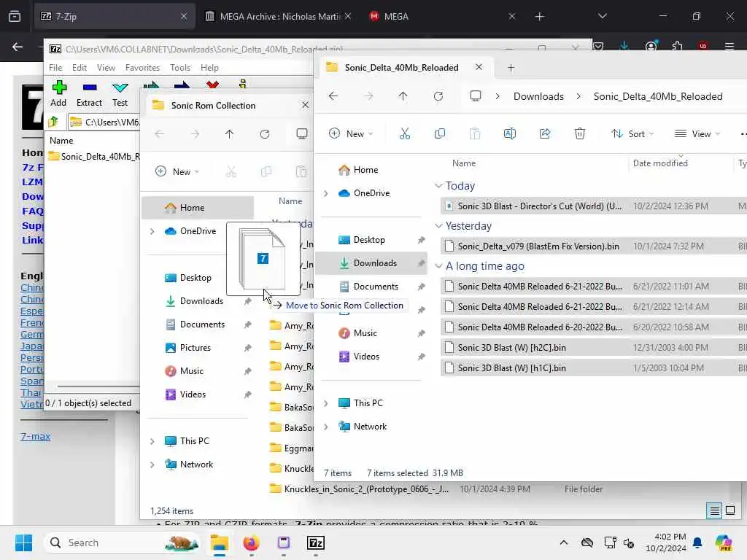Viewport: 747px width, 560px height.
Task: Click the Add button in 7-Zip toolbar
Action: (x=58, y=93)
